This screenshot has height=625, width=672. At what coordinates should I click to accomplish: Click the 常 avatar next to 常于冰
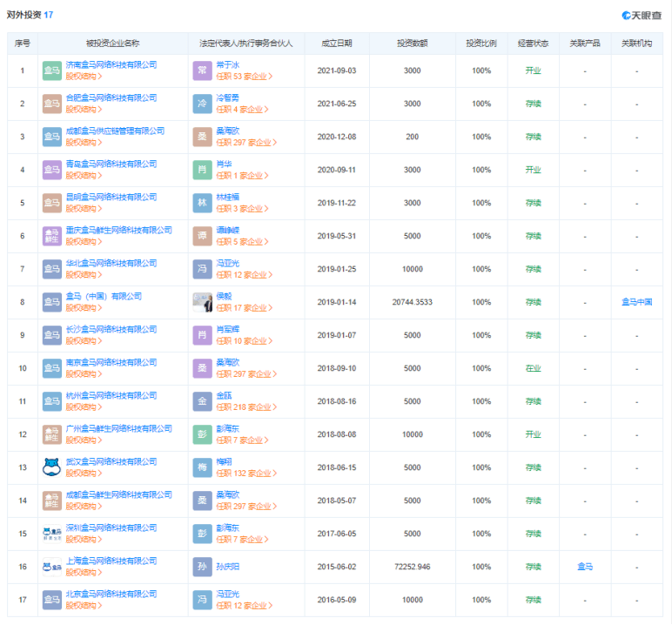coord(202,71)
